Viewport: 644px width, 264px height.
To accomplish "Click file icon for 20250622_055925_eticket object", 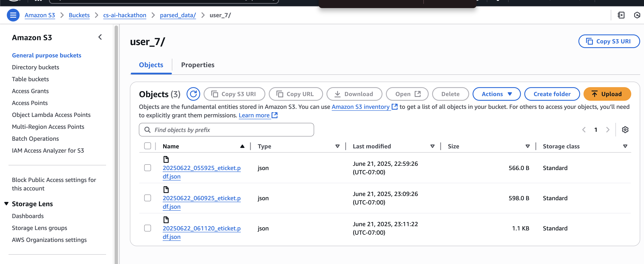I will (166, 159).
